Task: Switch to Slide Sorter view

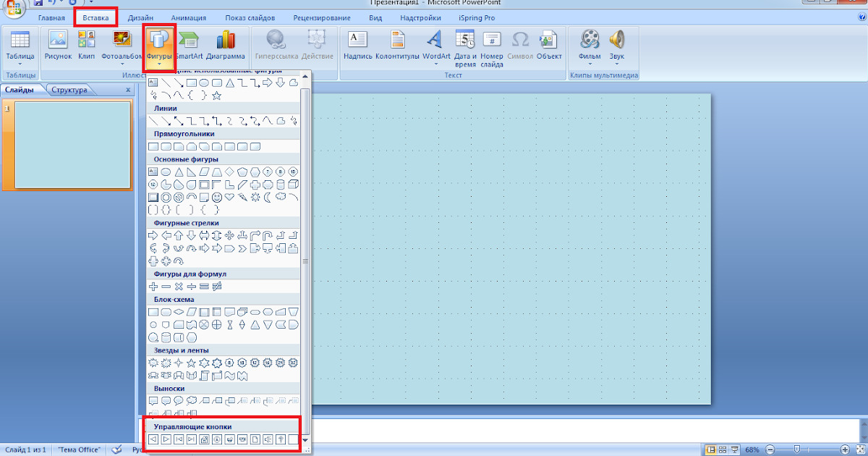Action: [x=723, y=449]
